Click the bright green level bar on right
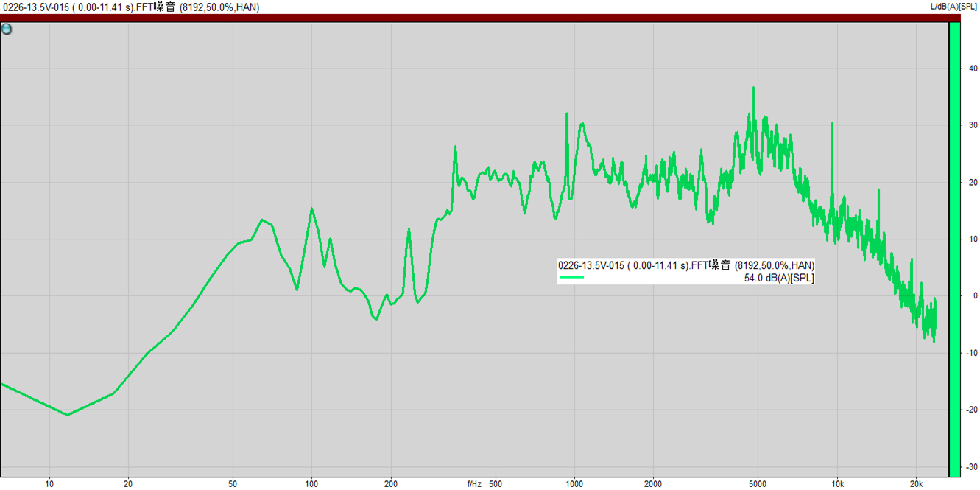This screenshot has height=490, width=980. click(x=954, y=249)
